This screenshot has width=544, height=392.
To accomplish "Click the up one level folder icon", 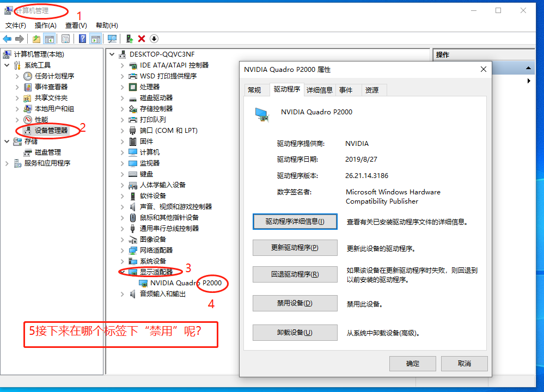I will tap(36, 39).
